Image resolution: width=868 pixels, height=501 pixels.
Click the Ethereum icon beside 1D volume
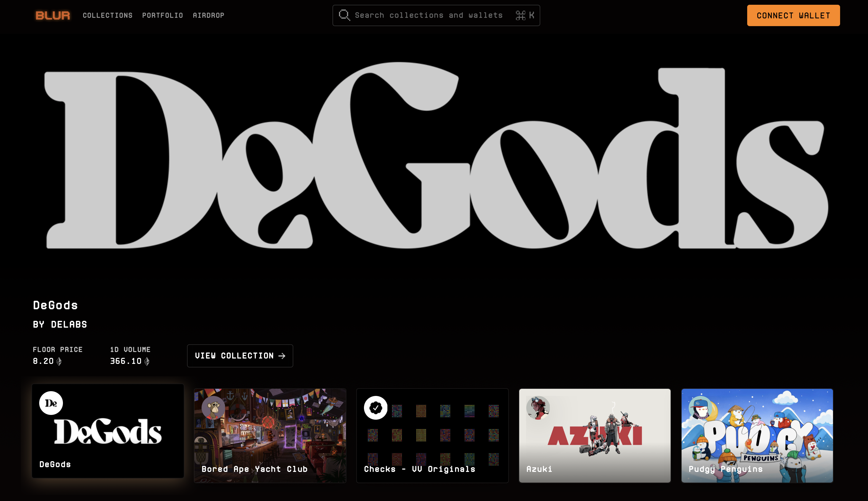point(147,361)
